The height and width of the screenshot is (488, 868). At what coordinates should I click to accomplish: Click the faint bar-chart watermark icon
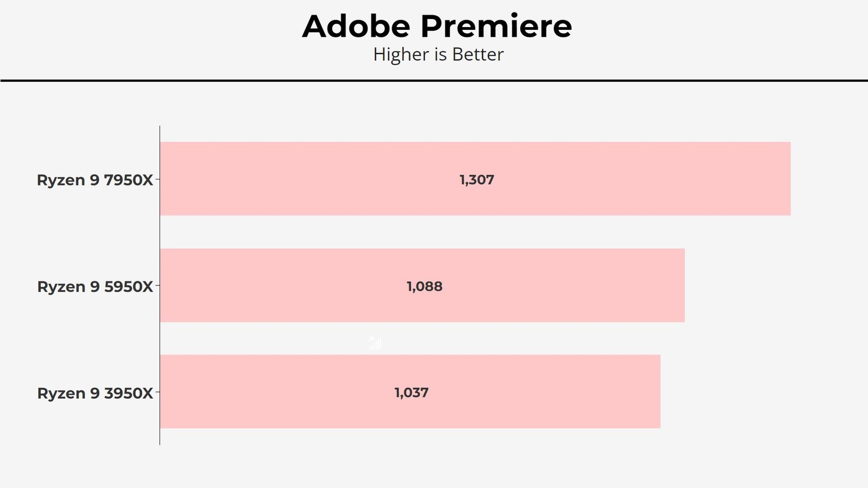coord(375,343)
